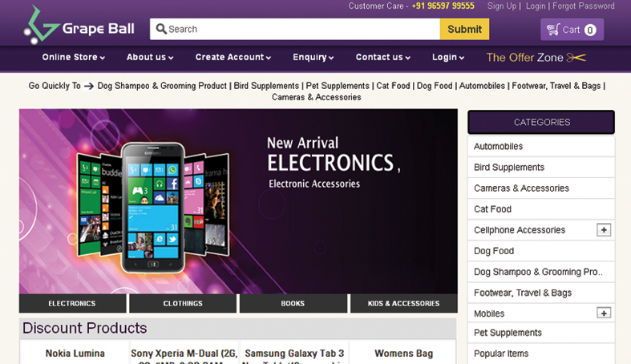Screen dimensions: 631x364
Task: Click the scissors icon beside The Offer Zone
Action: (x=576, y=58)
